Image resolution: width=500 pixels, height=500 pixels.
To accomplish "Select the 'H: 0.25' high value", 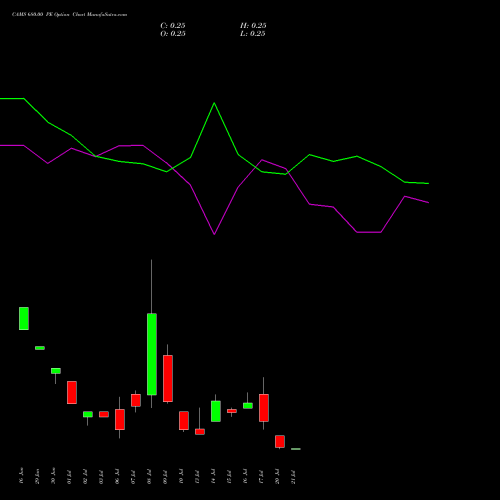I will pyautogui.click(x=253, y=26).
